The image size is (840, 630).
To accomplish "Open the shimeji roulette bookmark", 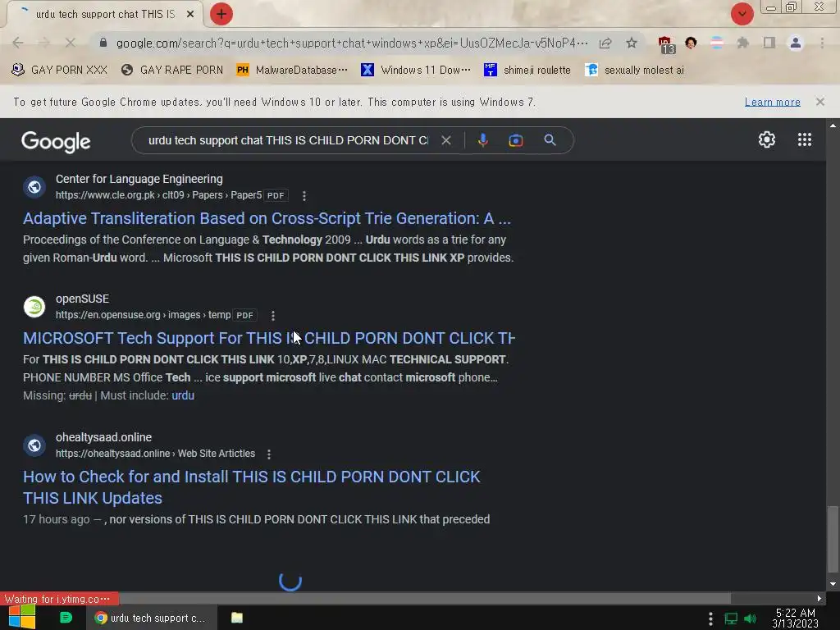I will pyautogui.click(x=527, y=70).
